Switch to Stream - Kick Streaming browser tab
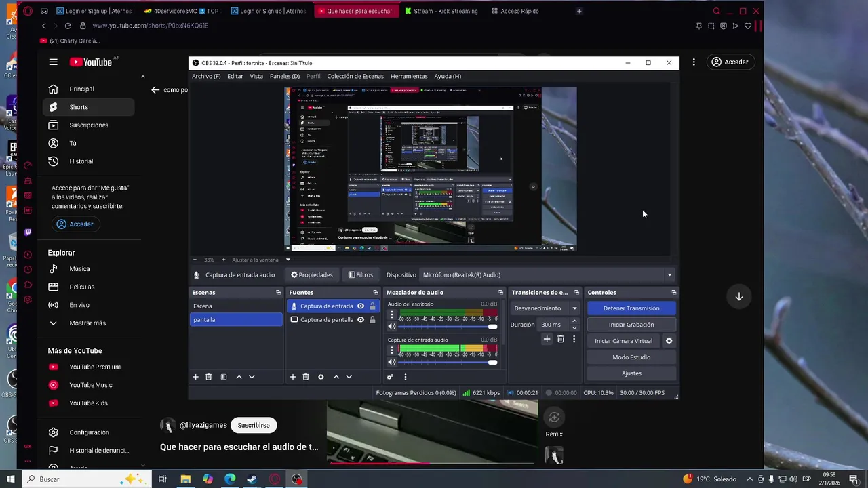This screenshot has height=488, width=868. (441, 11)
